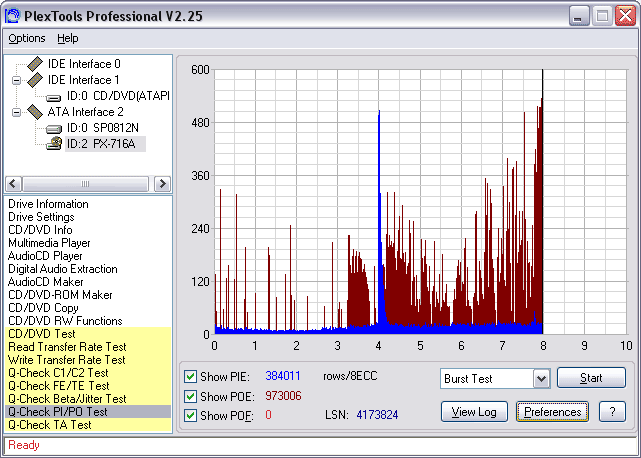Open AudioCD Maker function

(x=45, y=282)
